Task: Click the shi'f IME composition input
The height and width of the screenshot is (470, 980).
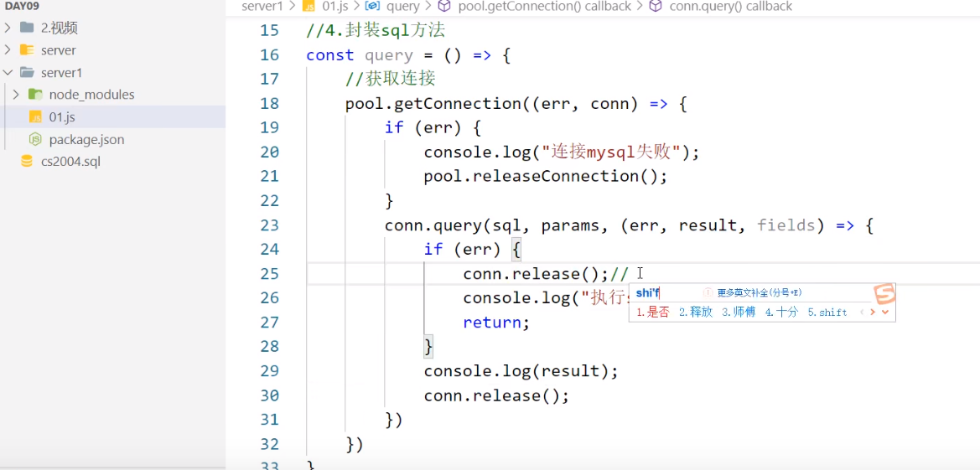Action: [647, 292]
